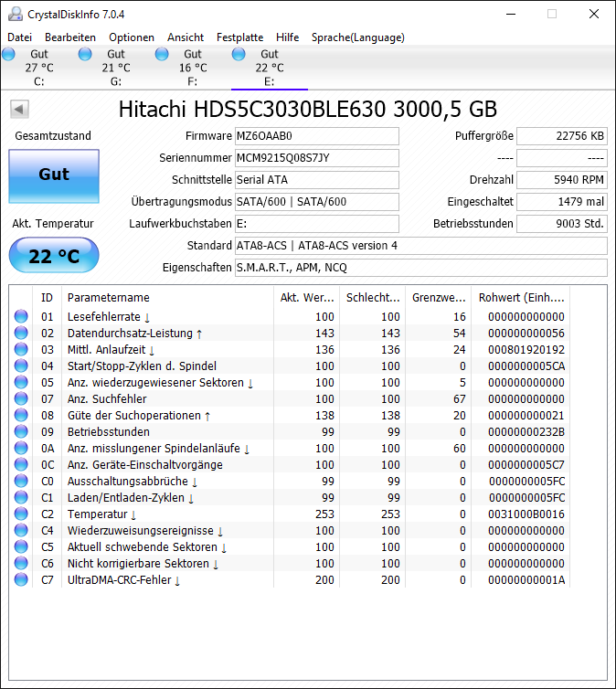Click status orb for Mittl. Anlaufzeit row
Image resolution: width=616 pixels, height=689 pixels.
(x=21, y=349)
